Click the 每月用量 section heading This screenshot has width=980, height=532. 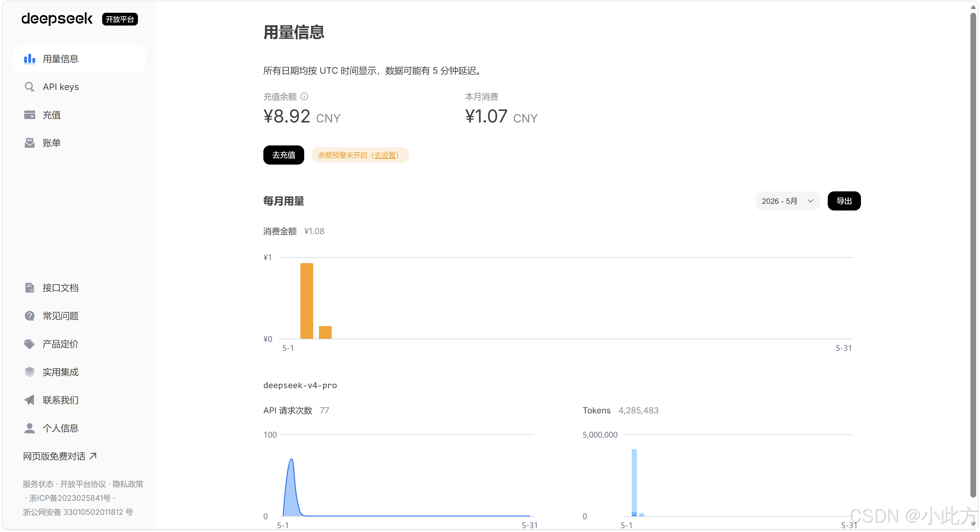point(284,201)
